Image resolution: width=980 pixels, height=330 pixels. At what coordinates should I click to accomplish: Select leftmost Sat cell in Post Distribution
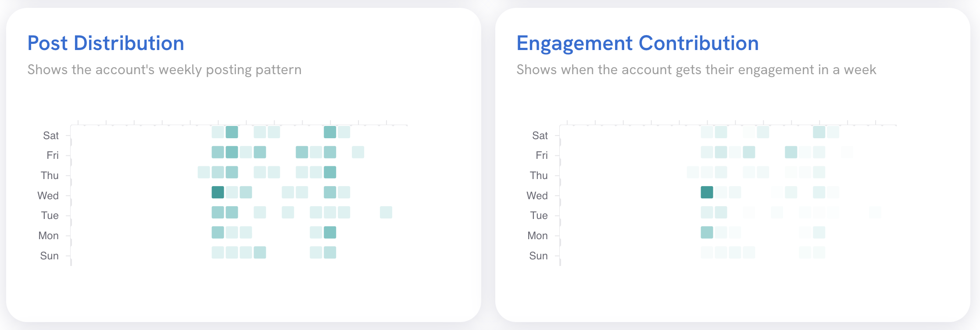(x=218, y=132)
